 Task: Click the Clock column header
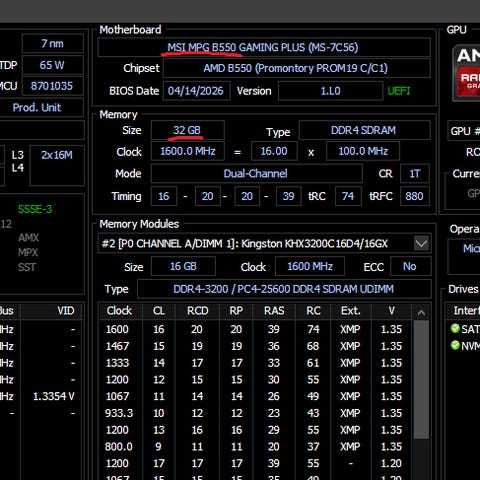point(120,311)
